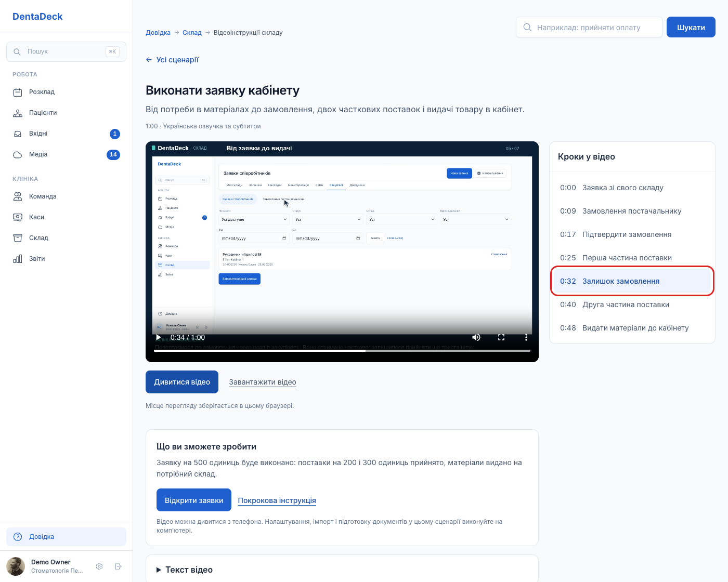Screen dimensions: 728x582
Task: Click the logout icon next to Demo Owner
Action: coord(118,566)
